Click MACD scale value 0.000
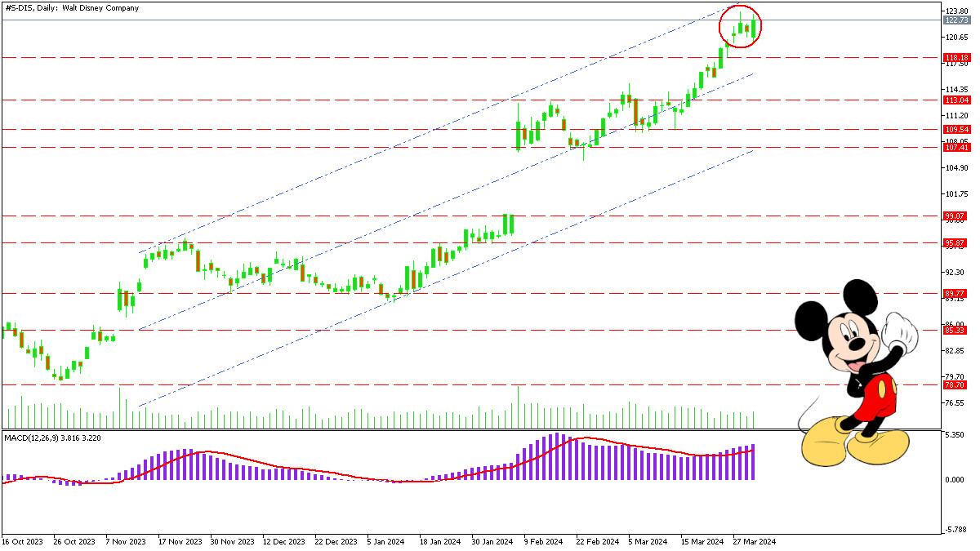This screenshot has height=551, width=980. coord(955,479)
